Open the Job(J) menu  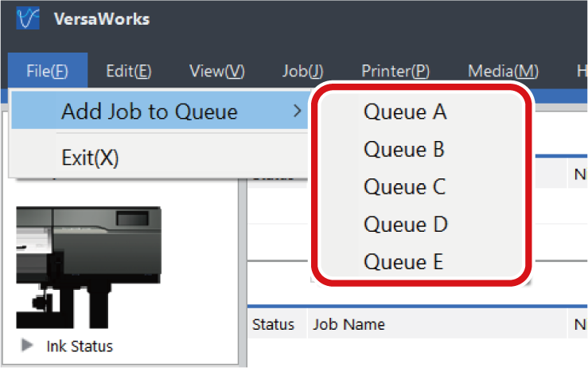click(302, 71)
